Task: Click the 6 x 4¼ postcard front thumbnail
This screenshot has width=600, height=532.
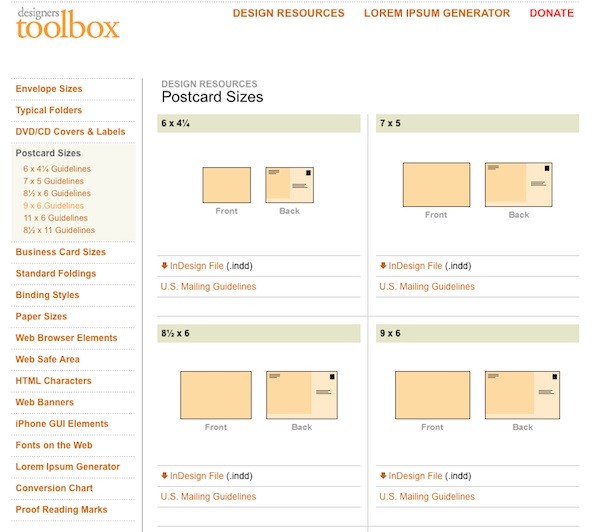Action: 226,185
